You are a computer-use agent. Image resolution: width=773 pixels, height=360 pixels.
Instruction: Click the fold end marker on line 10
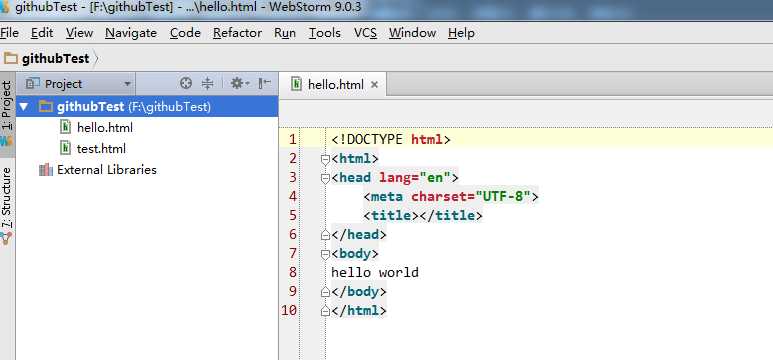click(325, 311)
